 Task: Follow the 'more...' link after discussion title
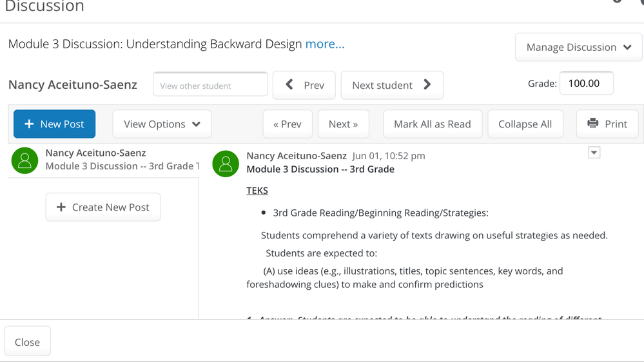tap(325, 44)
